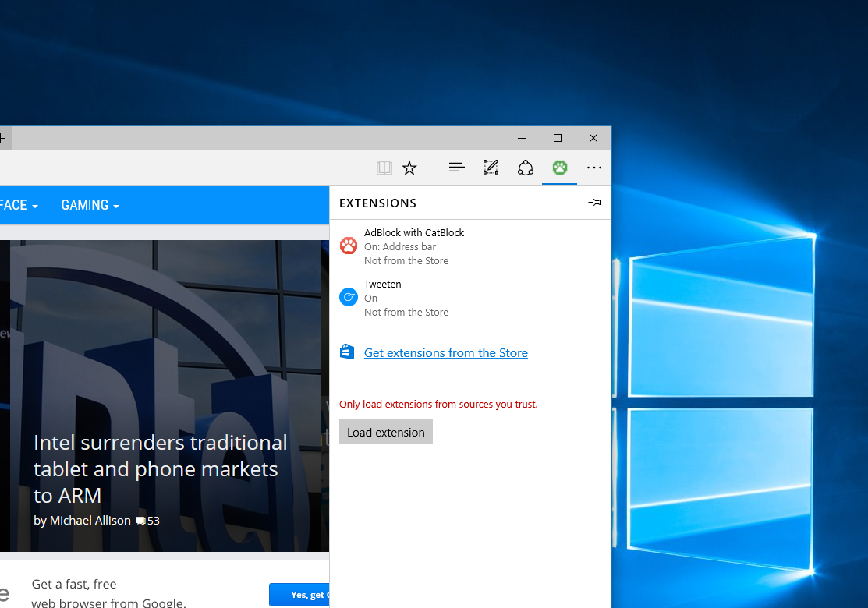The height and width of the screenshot is (608, 868).
Task: Click the Share circular icon
Action: pos(526,168)
